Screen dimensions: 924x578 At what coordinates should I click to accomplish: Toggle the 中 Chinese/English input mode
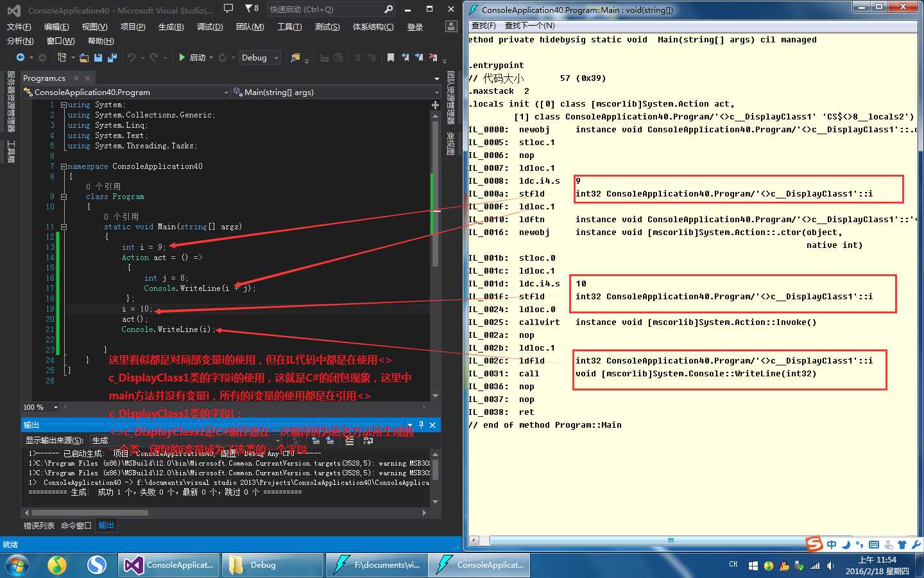click(x=832, y=545)
